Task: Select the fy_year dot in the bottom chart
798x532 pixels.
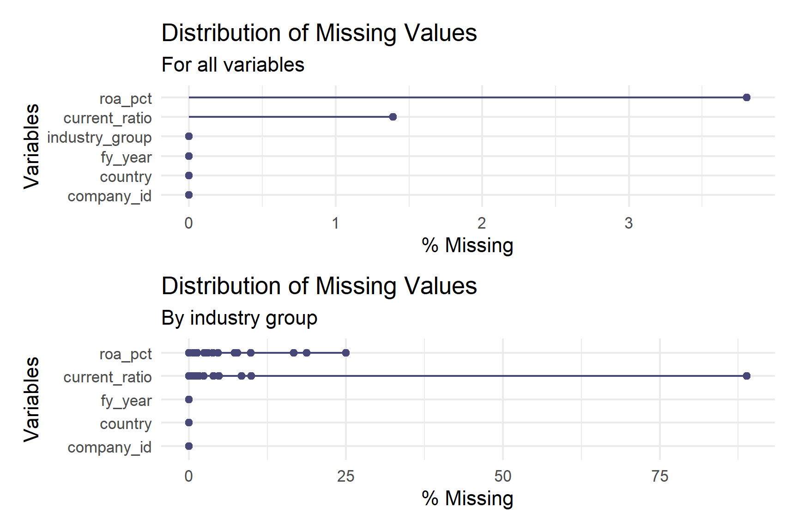Action: coord(189,399)
